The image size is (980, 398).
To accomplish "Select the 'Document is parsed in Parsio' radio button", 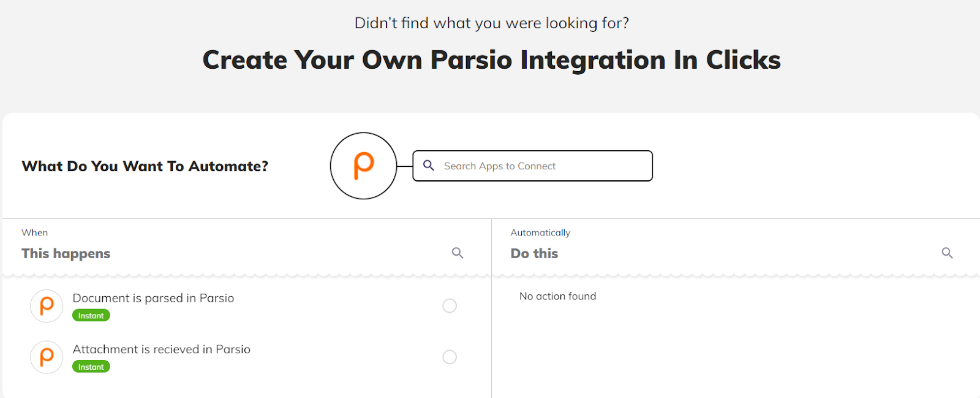I will tap(450, 305).
